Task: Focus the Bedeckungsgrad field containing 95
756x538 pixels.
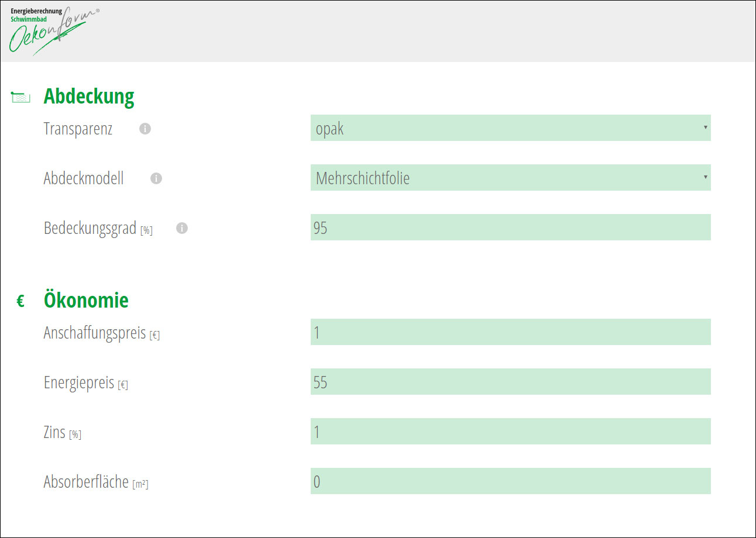Action: click(x=510, y=227)
